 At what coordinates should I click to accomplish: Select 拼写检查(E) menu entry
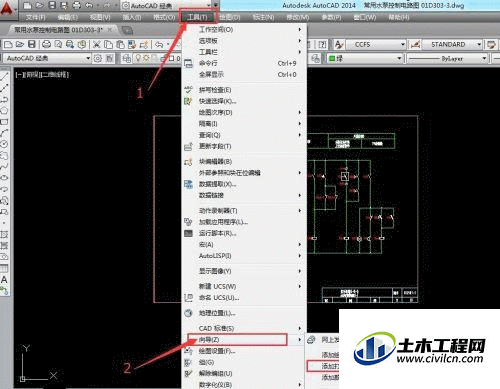point(244,90)
